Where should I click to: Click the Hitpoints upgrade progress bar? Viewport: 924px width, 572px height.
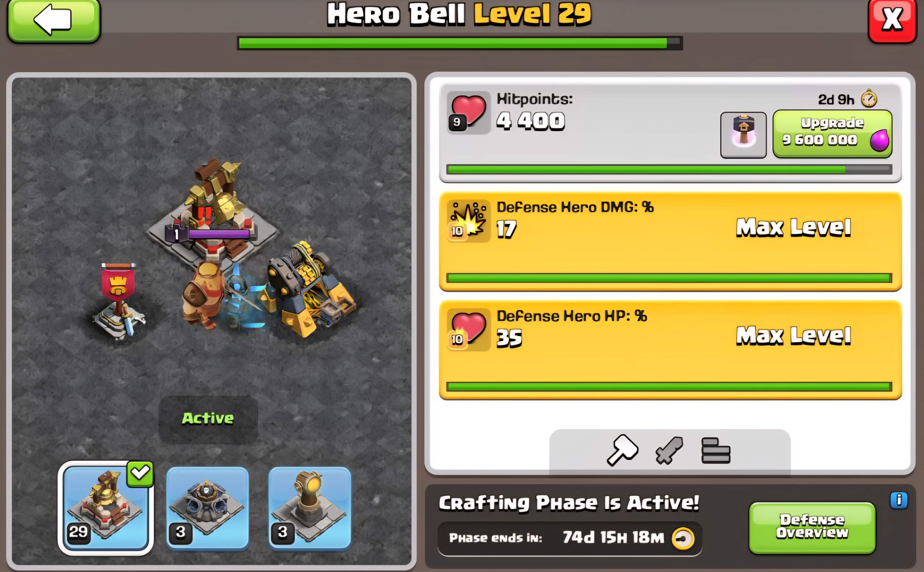point(669,169)
